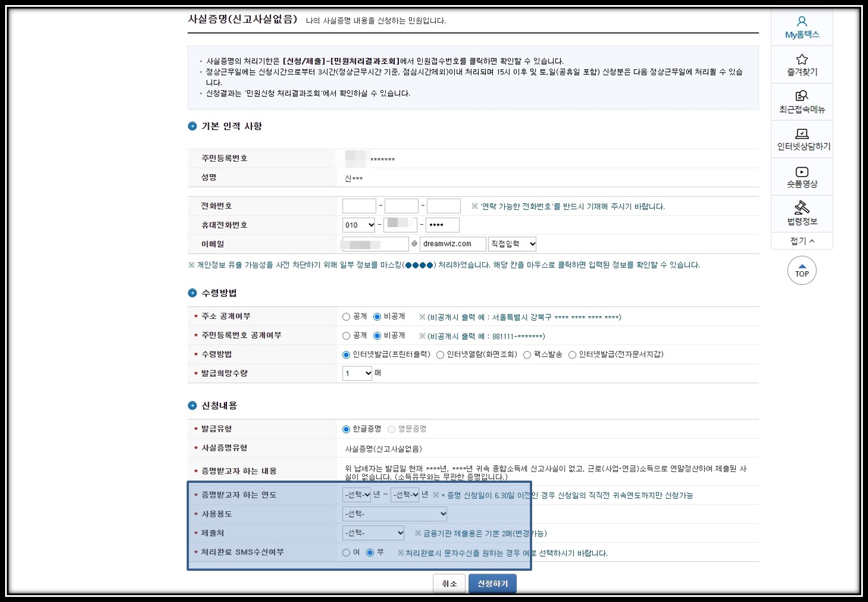Focus the first 전화번호 input box

tap(359, 206)
